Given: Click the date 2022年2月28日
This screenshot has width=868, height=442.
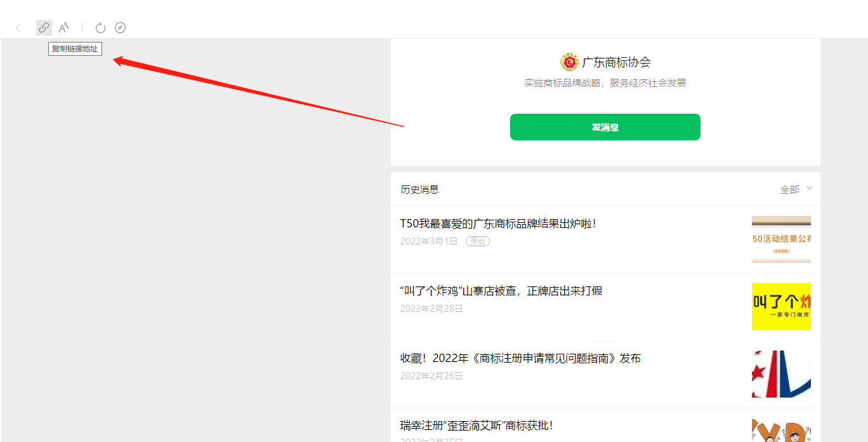Looking at the screenshot, I should pos(431,309).
